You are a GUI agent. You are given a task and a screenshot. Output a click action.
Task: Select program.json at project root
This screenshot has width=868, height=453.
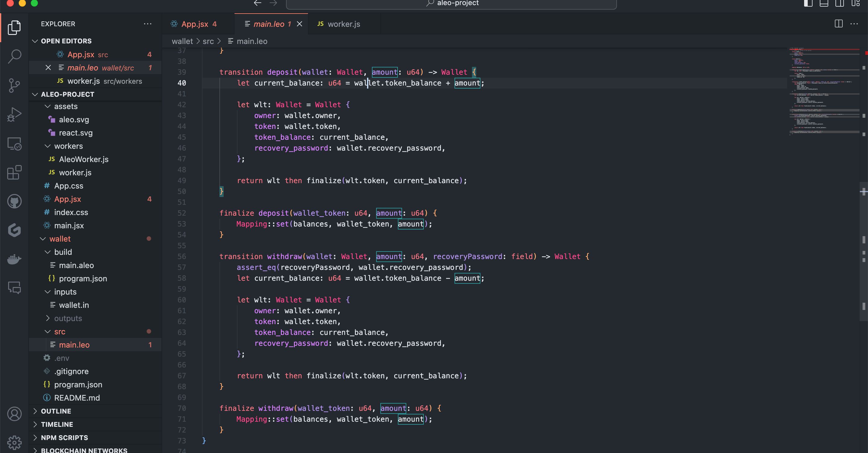[95, 385]
